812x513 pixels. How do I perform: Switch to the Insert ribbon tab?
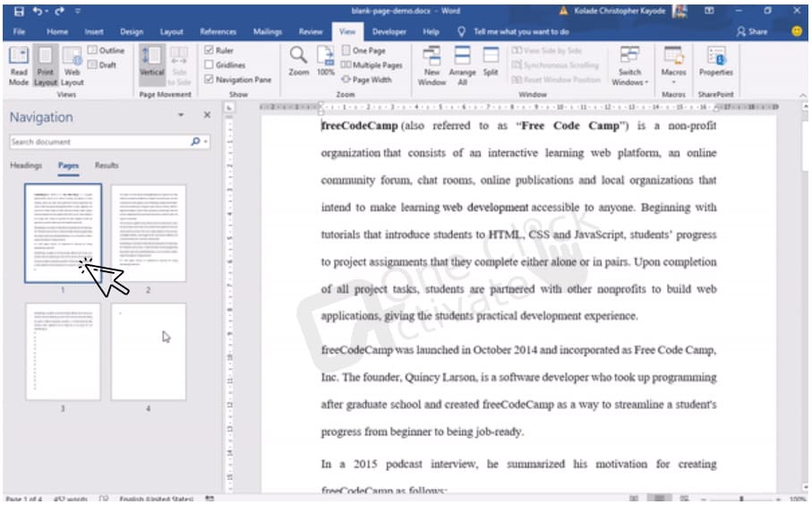(94, 31)
